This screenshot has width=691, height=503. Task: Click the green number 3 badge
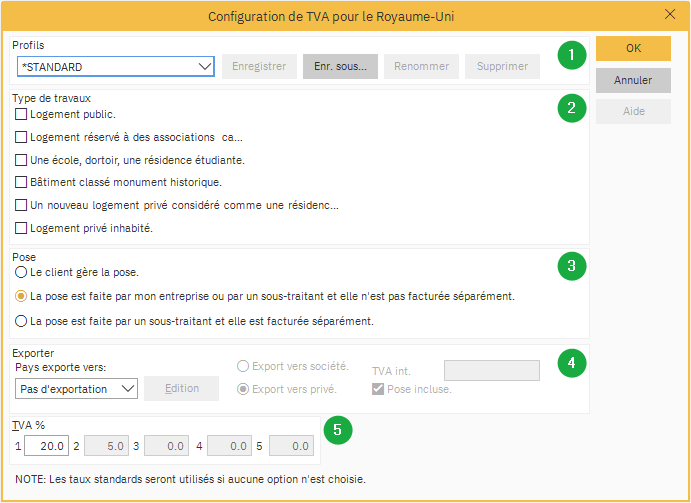coord(571,266)
